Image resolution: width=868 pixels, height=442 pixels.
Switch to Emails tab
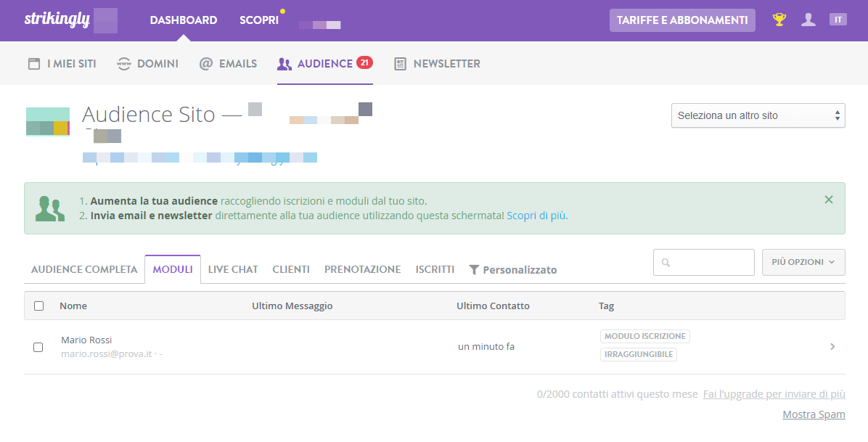(228, 64)
